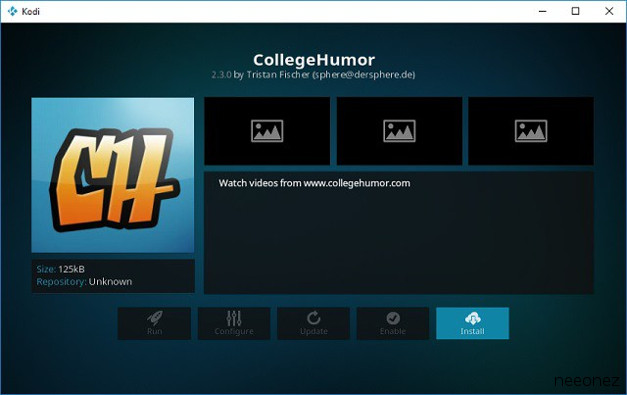The height and width of the screenshot is (395, 627).
Task: Click the Update circular arrow icon
Action: point(314,318)
